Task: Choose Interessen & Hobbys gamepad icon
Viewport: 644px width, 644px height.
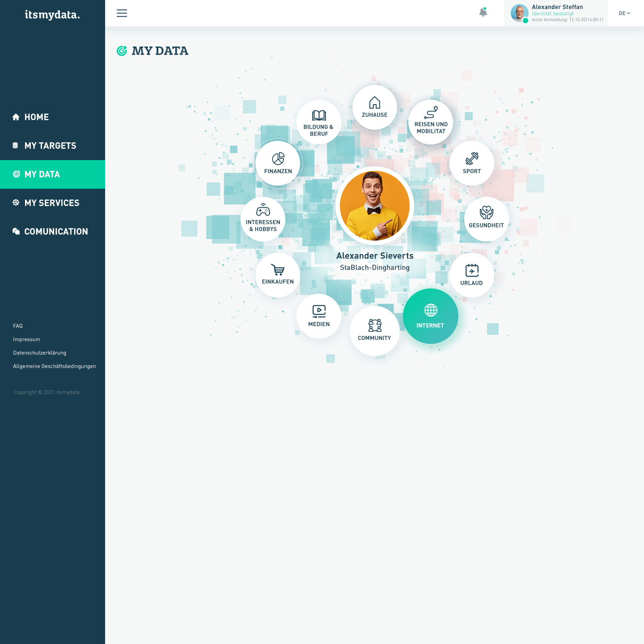Action: pos(263,219)
